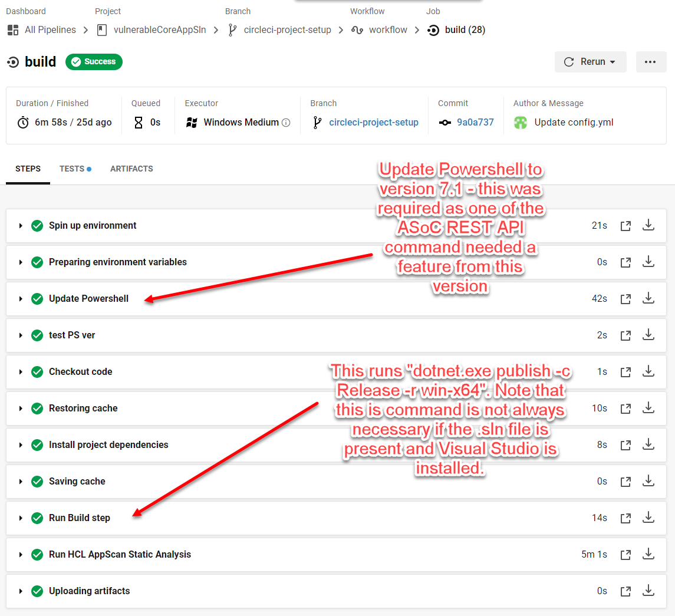Expand the Preparing environment variables step
The height and width of the screenshot is (616, 675).
click(x=20, y=262)
